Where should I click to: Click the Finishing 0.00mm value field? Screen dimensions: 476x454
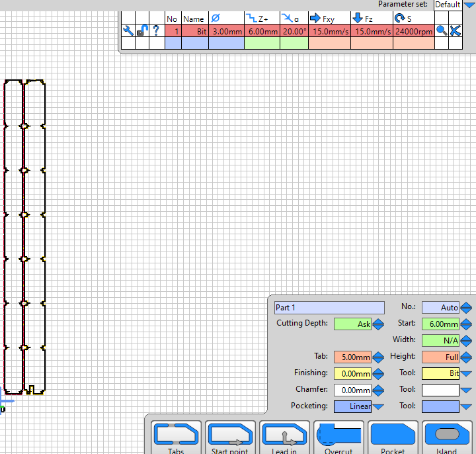pos(352,373)
